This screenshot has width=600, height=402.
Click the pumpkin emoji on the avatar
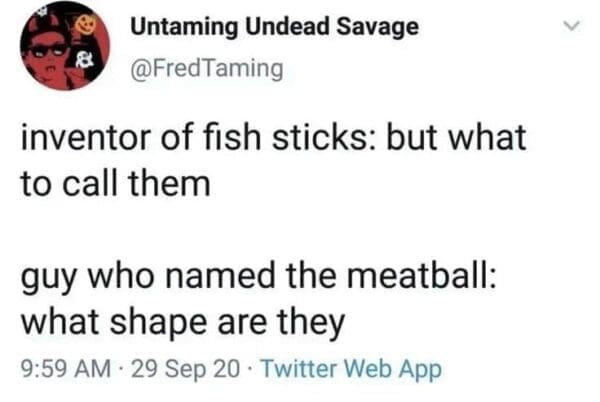point(88,23)
